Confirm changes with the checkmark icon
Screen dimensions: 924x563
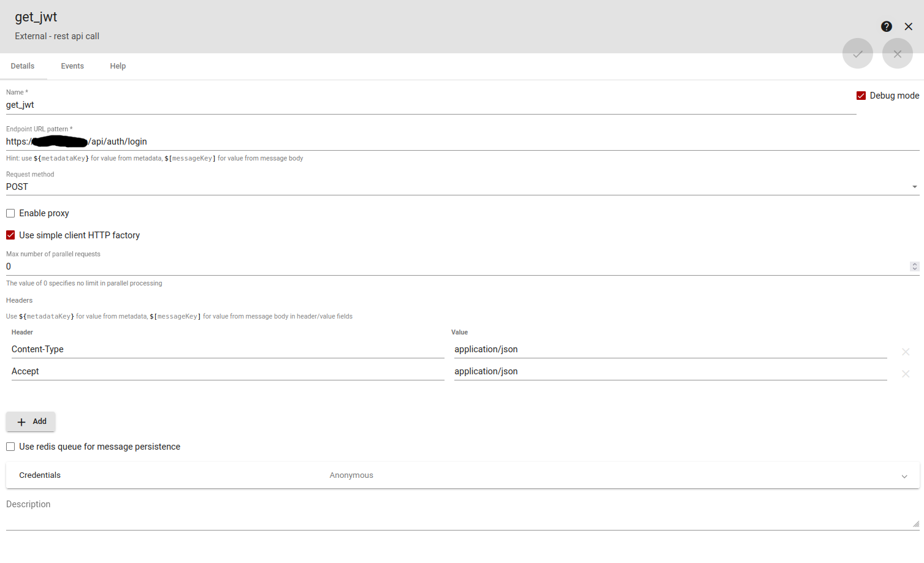[858, 53]
